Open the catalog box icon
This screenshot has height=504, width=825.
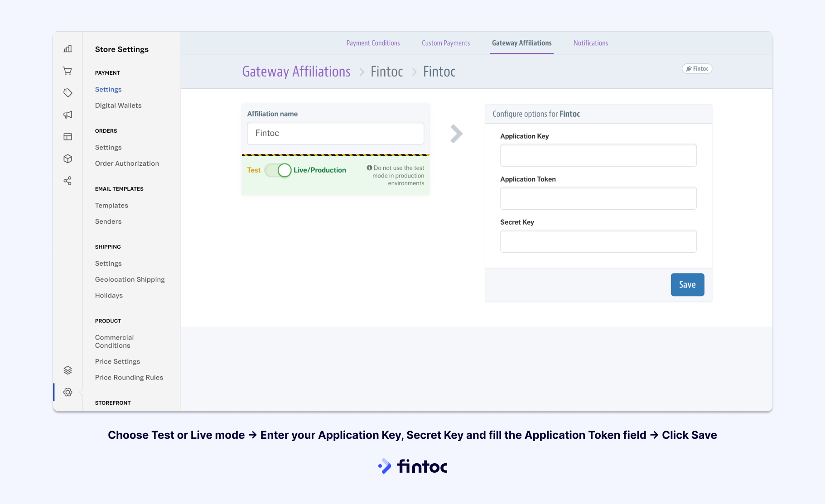68,159
